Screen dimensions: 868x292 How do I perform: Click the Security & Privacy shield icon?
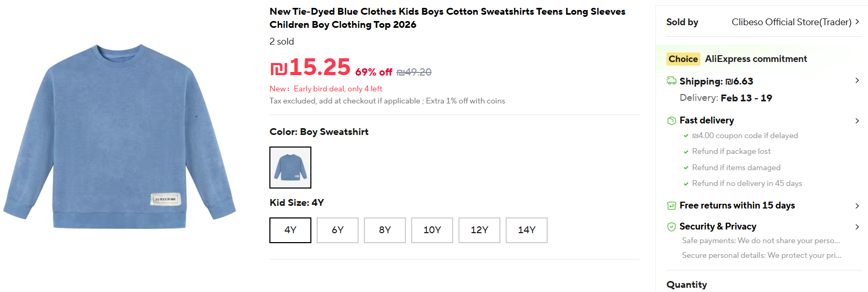[x=672, y=227]
